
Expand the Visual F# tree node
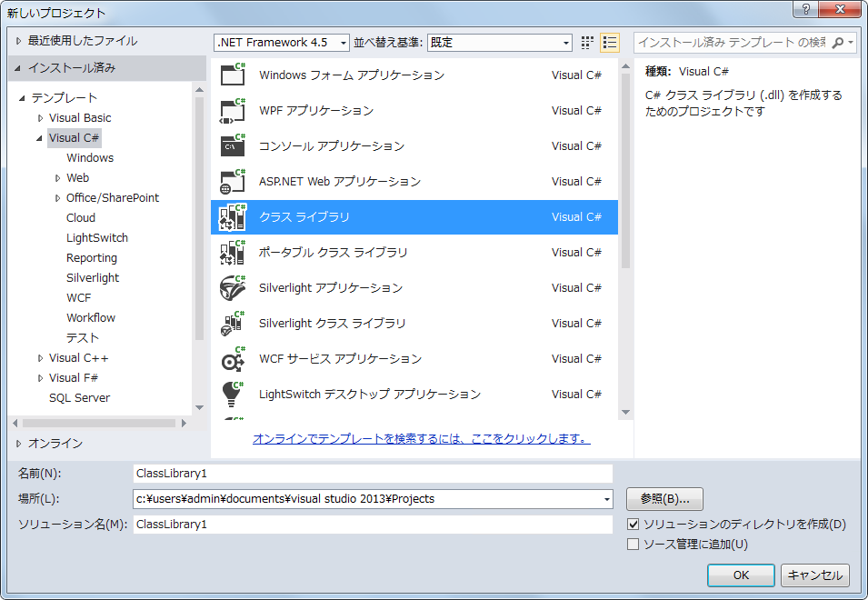(x=40, y=378)
